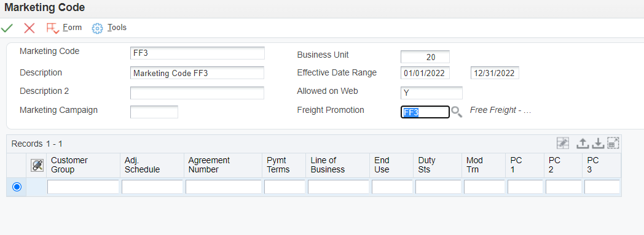Click the Freight Promotion search magnifier icon
The width and height of the screenshot is (644, 235).
click(457, 112)
